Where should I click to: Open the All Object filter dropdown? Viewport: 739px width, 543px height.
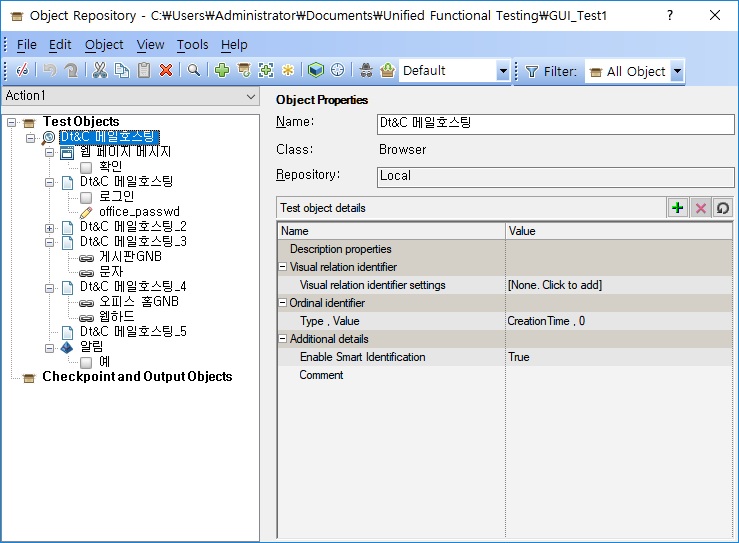677,71
